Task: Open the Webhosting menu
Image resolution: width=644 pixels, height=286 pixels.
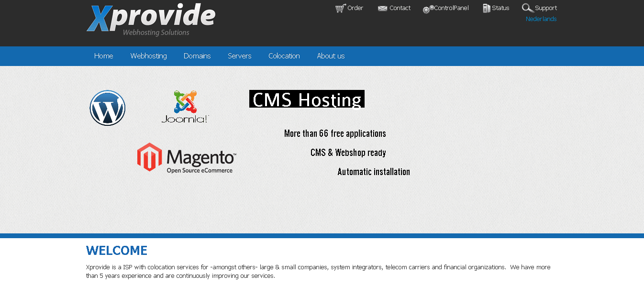Action: click(x=149, y=56)
